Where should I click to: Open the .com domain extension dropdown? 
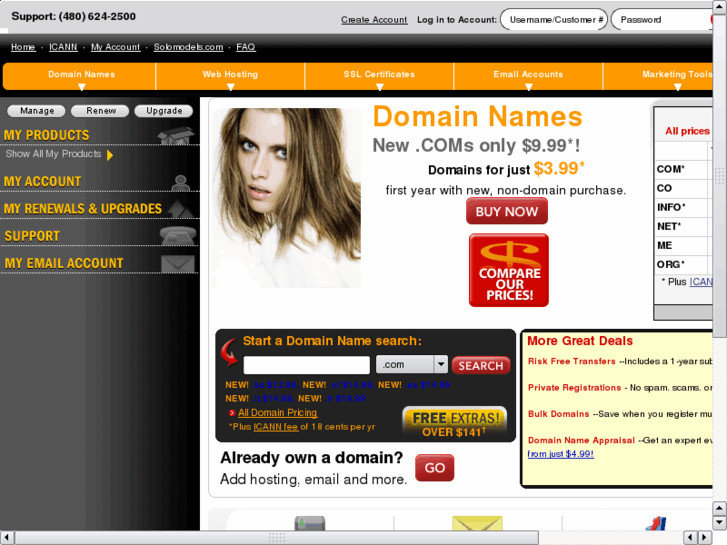[x=412, y=364]
